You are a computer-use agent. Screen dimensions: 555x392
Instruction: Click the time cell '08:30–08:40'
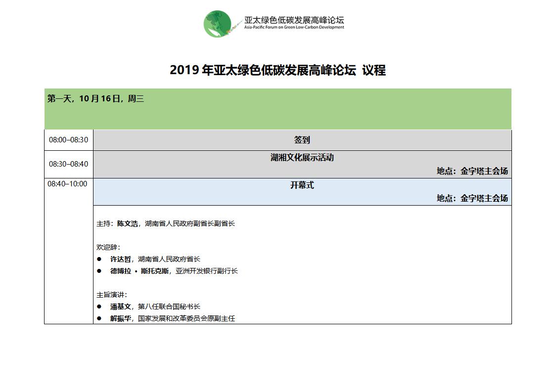[x=68, y=164]
